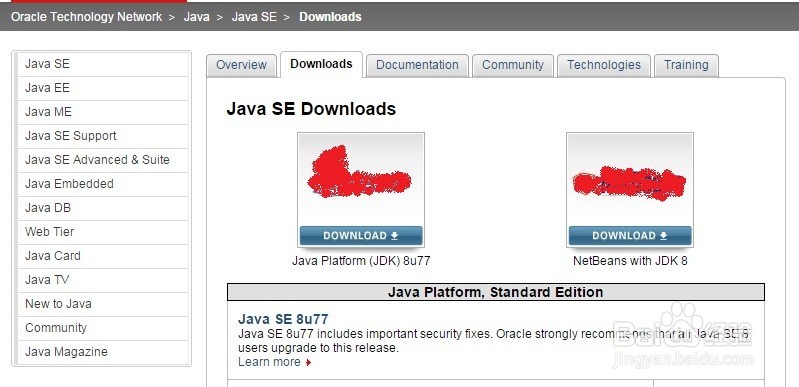Open the Java SE 8u77 heading link
The height and width of the screenshot is (387, 799).
coord(283,319)
